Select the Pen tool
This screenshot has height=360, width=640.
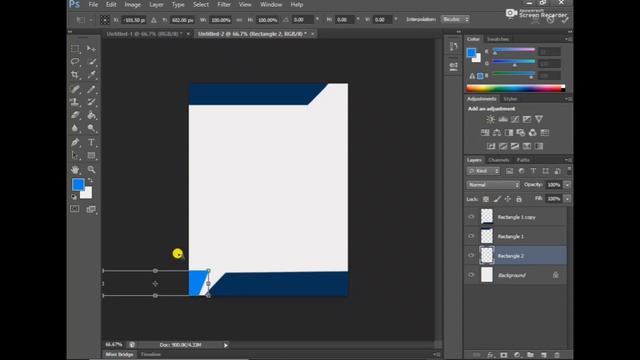coord(75,142)
